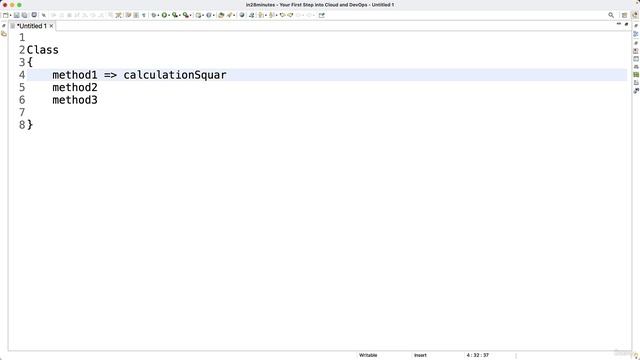640x360 pixels.
Task: Toggle Word Wrap toolbar icon
Action: click(x=128, y=15)
